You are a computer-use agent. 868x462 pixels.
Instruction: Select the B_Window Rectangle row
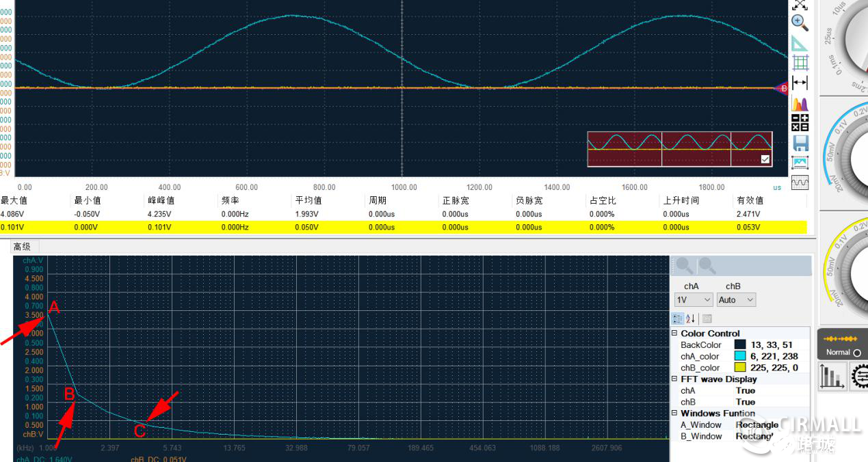tap(740, 436)
